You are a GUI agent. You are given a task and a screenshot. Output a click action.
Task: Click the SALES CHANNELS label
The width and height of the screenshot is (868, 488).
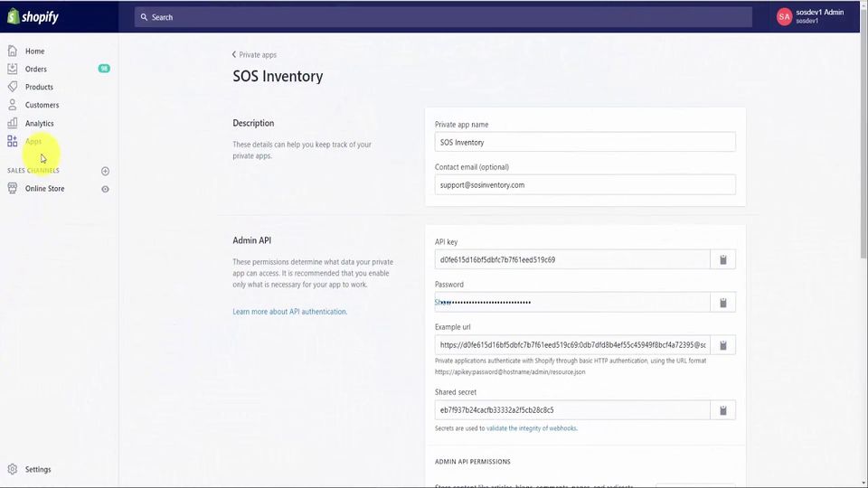(x=33, y=171)
